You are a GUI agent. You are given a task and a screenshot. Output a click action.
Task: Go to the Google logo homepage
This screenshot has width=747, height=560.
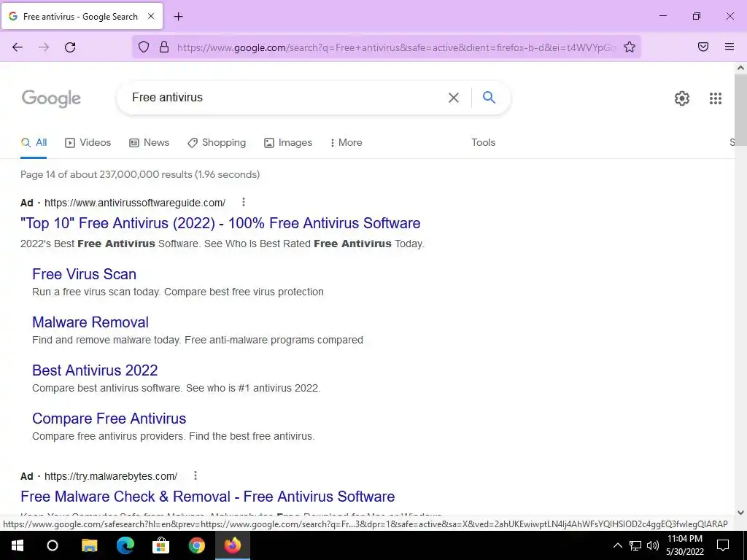point(51,98)
